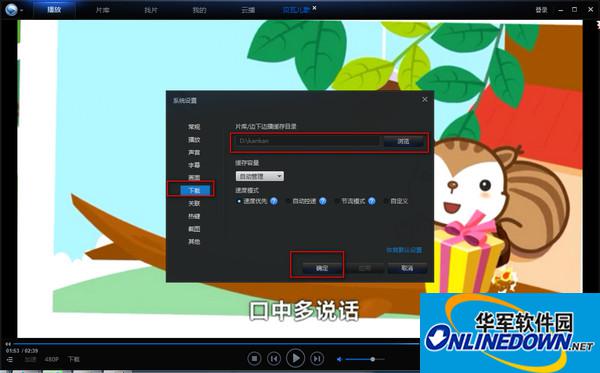Start playback with the play button

(x=295, y=358)
